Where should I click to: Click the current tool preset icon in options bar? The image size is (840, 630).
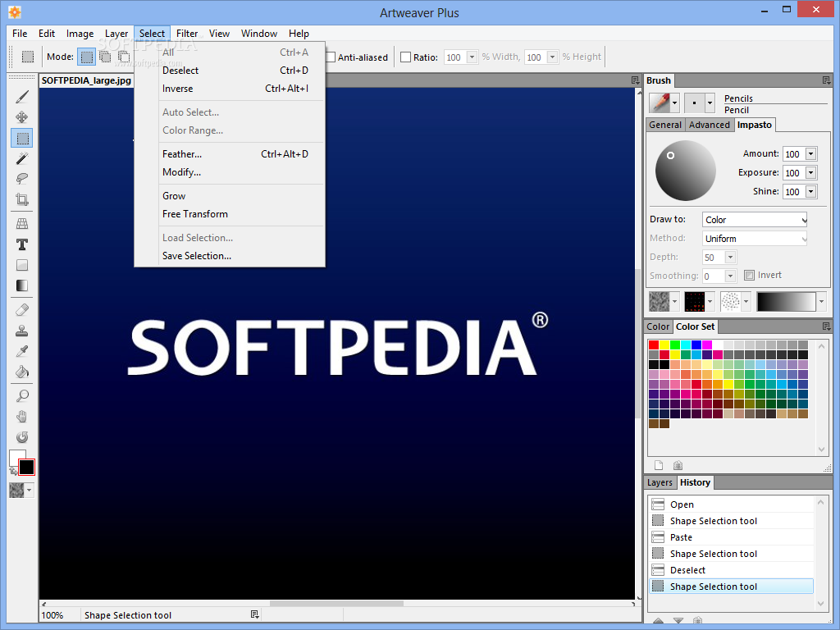coord(28,57)
